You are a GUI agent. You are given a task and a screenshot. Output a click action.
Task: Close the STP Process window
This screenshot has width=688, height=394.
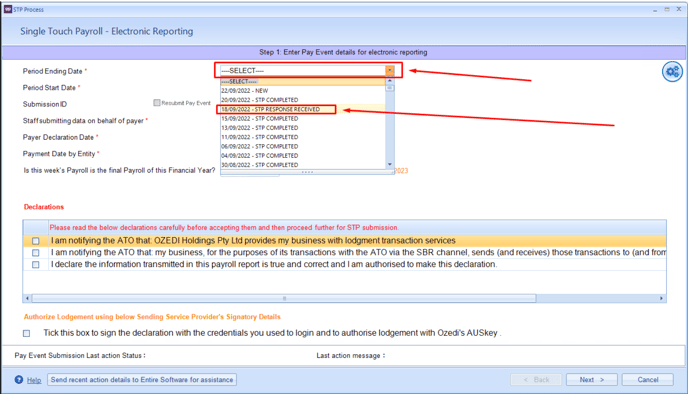[x=679, y=9]
